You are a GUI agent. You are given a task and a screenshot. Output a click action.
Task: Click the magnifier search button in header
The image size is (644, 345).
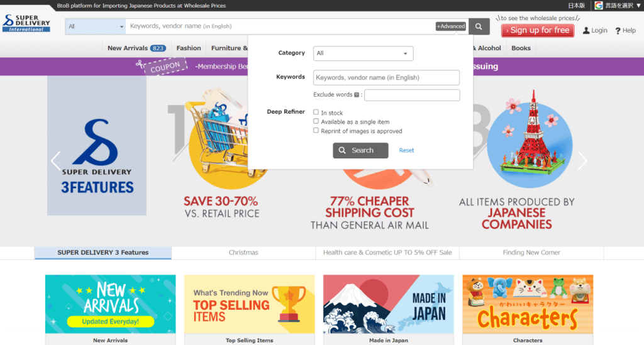click(479, 26)
